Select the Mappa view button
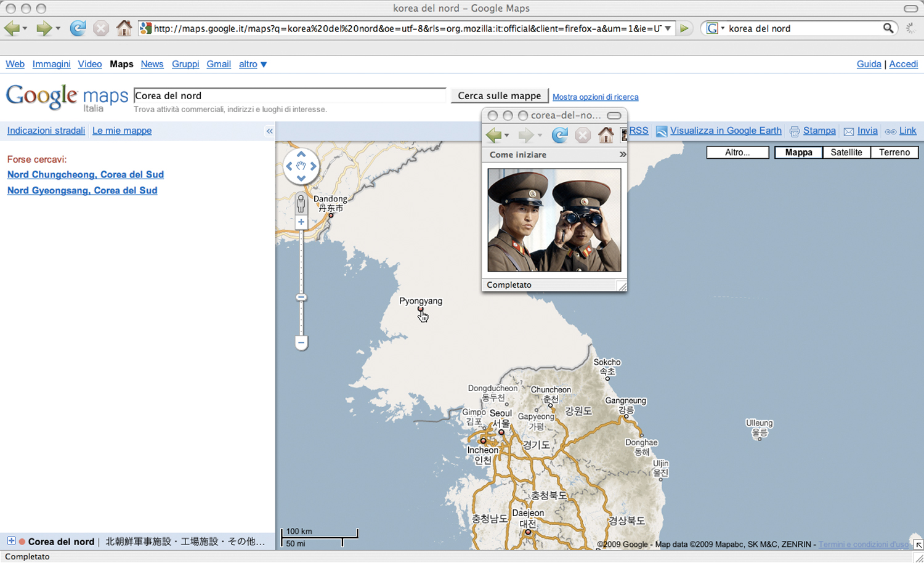This screenshot has height=563, width=924. tap(798, 152)
